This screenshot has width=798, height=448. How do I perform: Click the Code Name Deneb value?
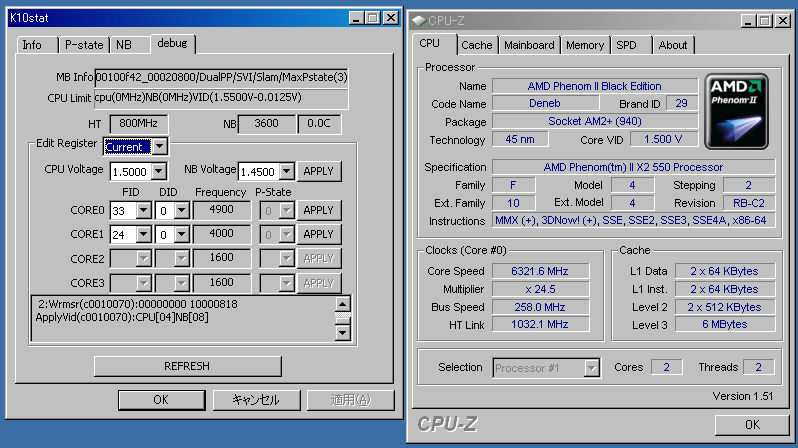coord(545,103)
